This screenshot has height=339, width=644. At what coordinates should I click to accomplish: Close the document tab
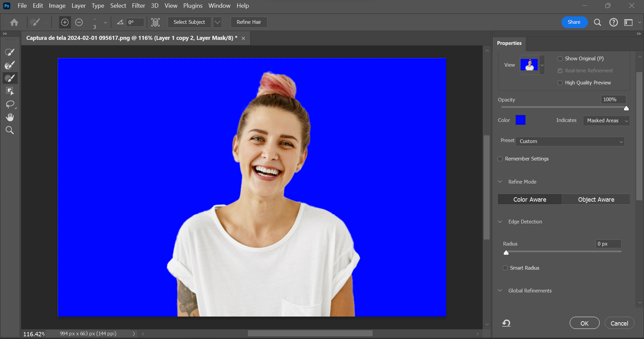tap(243, 38)
